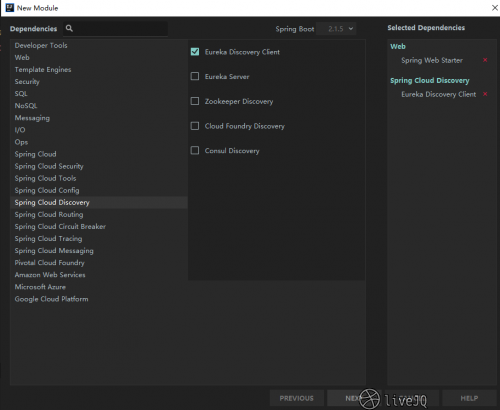This screenshot has height=410, width=500.
Task: Click the Cloud Foundry Discovery label text
Action: click(x=245, y=126)
